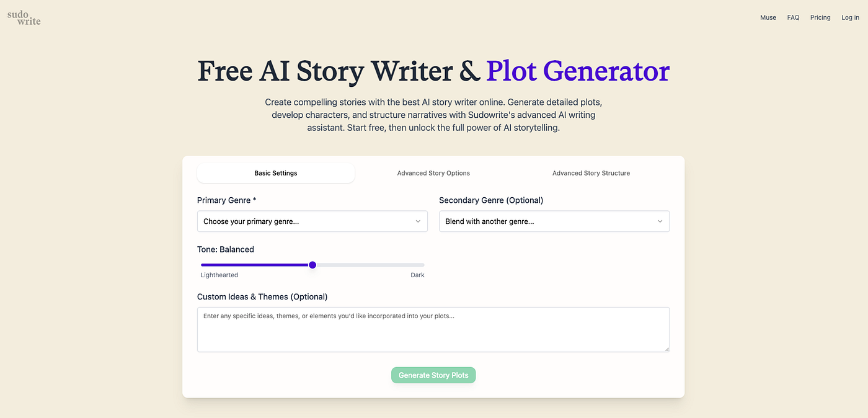Click the textarea resize grip corner
Viewport: 868px width, 418px height.
[x=666, y=349]
